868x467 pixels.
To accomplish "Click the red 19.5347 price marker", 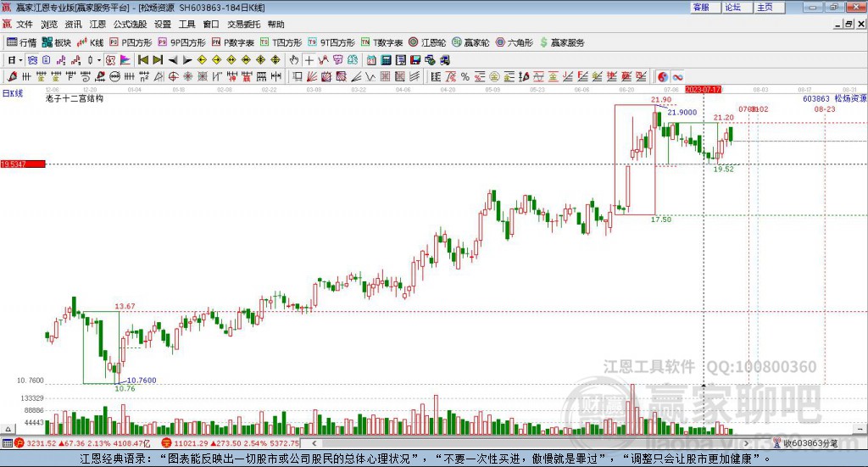I will 23,164.
